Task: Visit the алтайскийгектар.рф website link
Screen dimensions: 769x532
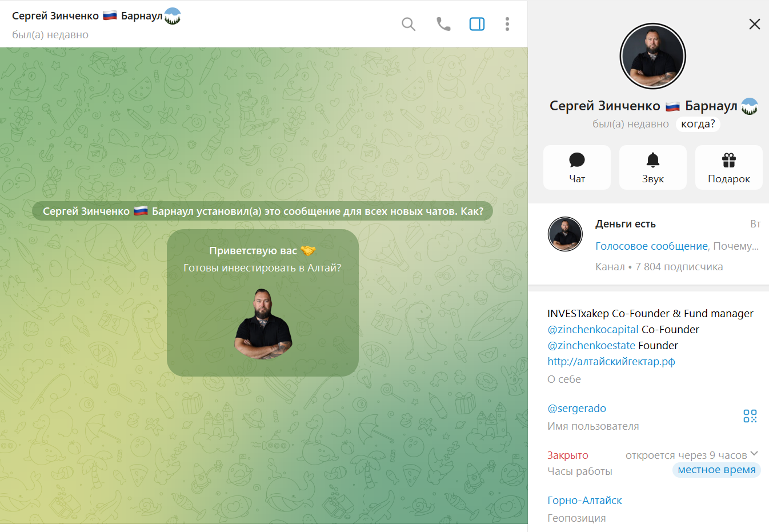Action: point(611,362)
